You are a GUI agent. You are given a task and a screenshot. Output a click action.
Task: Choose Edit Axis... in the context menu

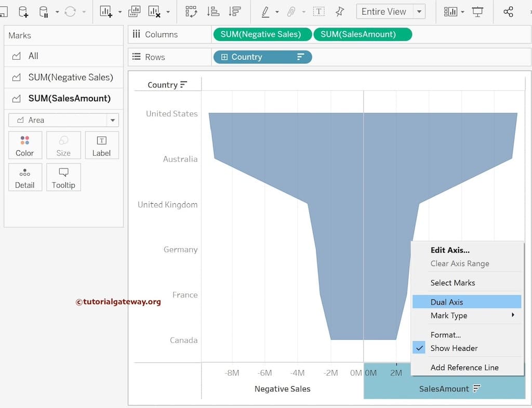tap(449, 250)
